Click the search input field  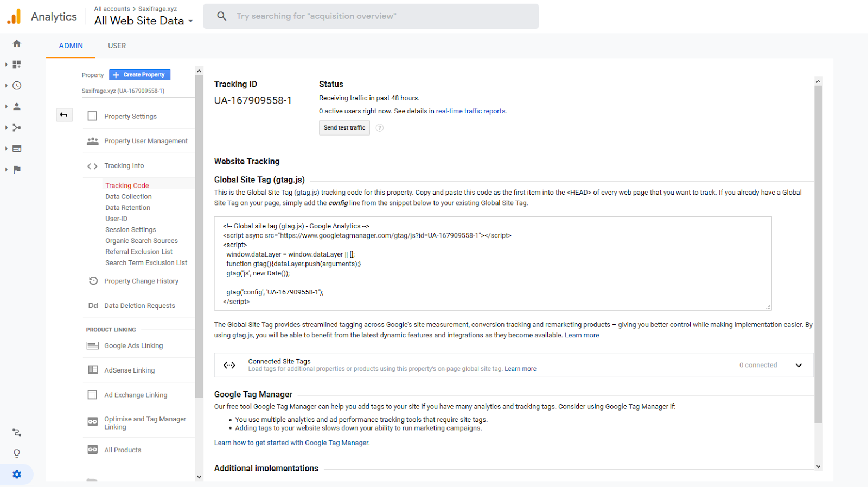click(x=371, y=16)
